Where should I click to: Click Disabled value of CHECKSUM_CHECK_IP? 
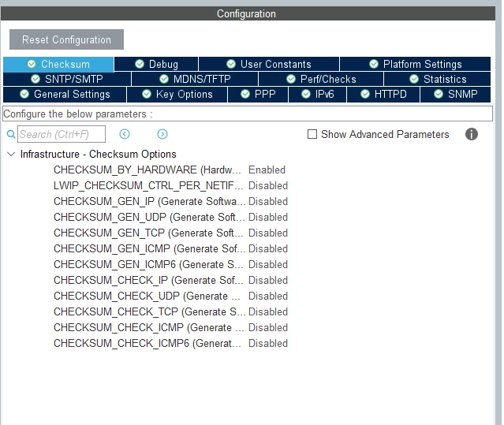tap(268, 280)
